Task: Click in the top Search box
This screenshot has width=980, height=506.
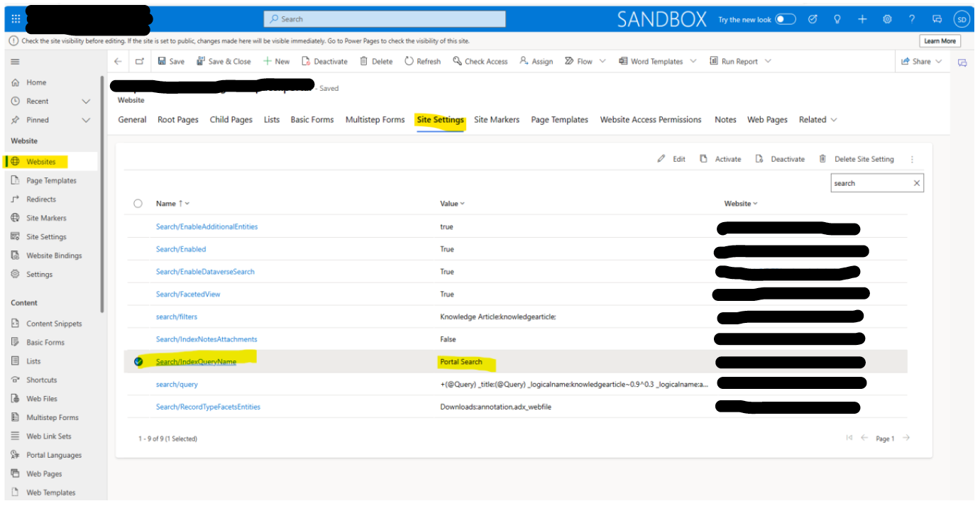Action: pos(385,19)
